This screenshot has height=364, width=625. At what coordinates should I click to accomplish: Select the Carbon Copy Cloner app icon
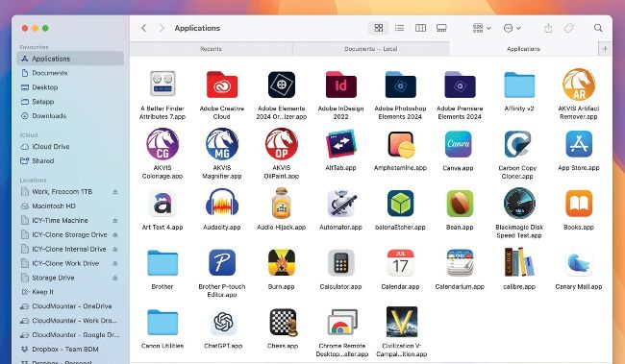(x=517, y=144)
